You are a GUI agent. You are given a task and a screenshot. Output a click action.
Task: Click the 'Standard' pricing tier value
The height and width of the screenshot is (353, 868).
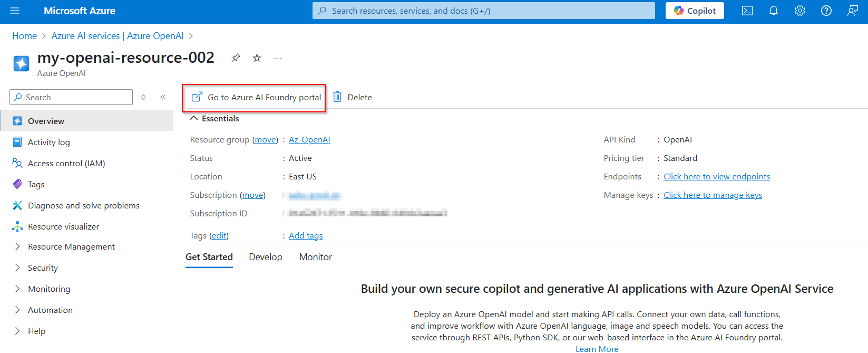coord(680,158)
